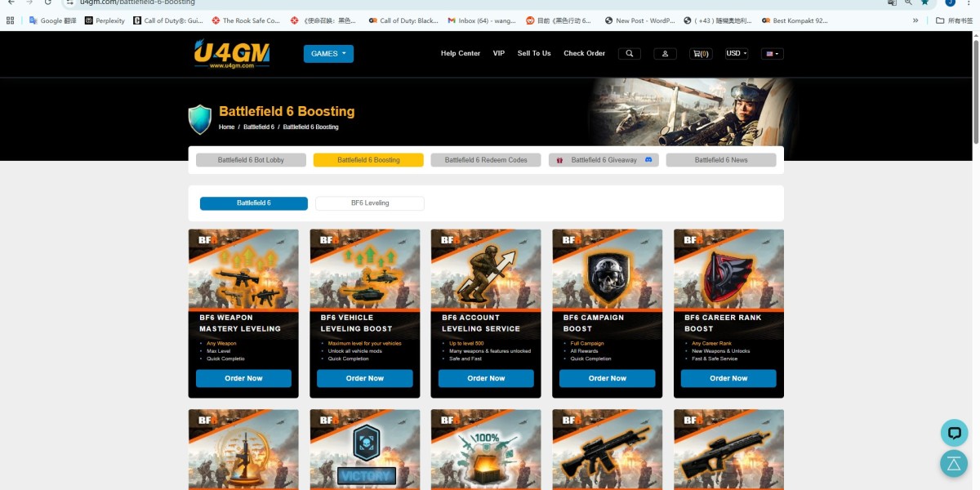Click the user account icon
This screenshot has width=980, height=490.
pos(665,53)
